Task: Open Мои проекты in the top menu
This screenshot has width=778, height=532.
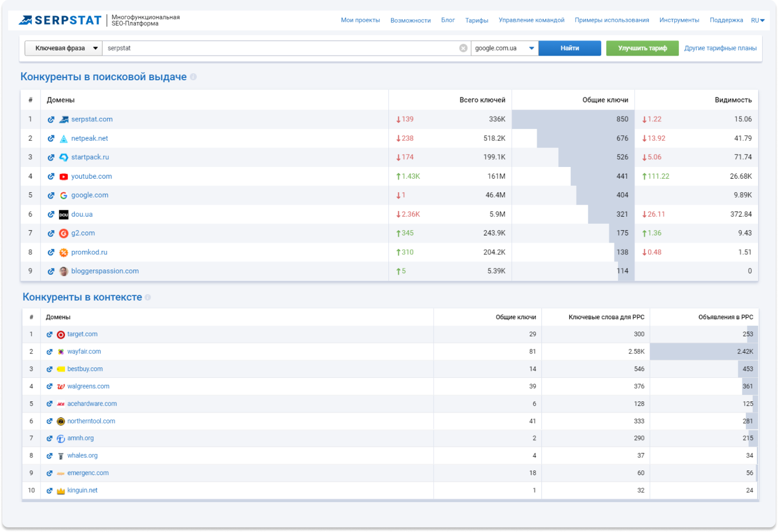Action: [360, 21]
